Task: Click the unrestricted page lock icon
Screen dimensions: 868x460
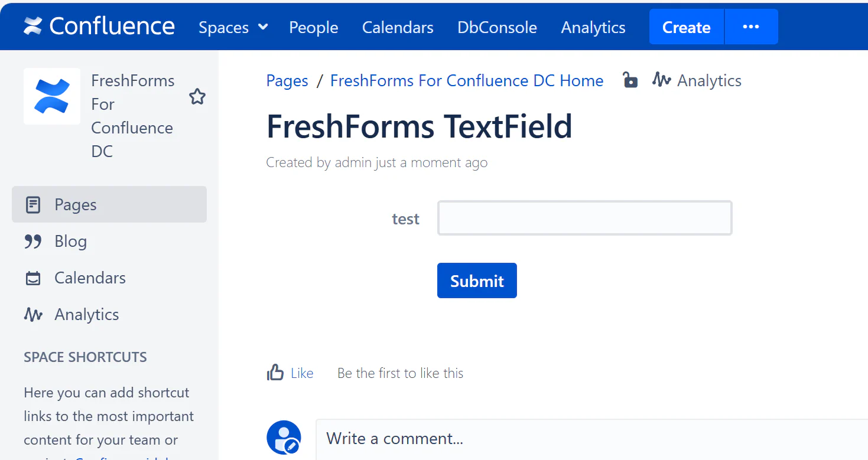Action: [x=630, y=80]
